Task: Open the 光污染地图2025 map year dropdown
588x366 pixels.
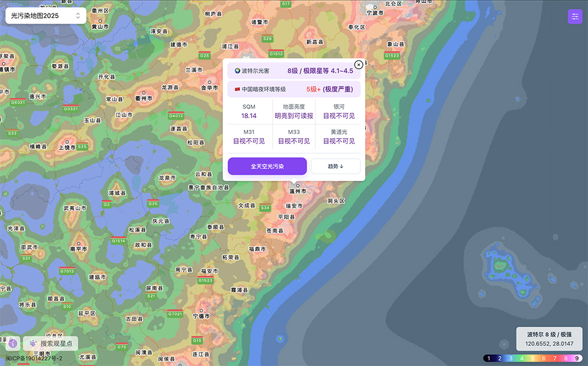Action: 46,16
